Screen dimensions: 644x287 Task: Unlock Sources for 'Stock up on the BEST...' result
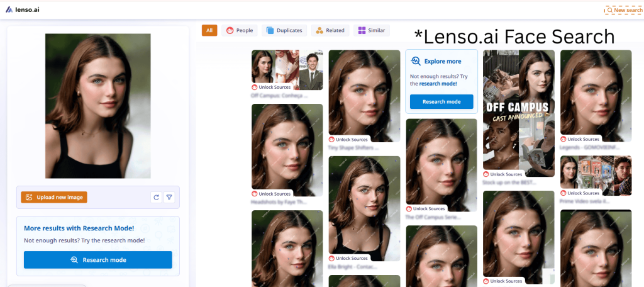pyautogui.click(x=503, y=174)
